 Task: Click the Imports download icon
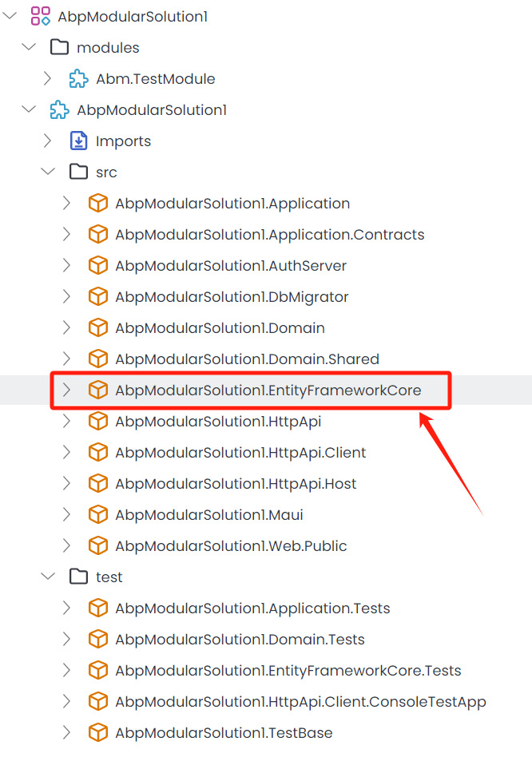78,141
